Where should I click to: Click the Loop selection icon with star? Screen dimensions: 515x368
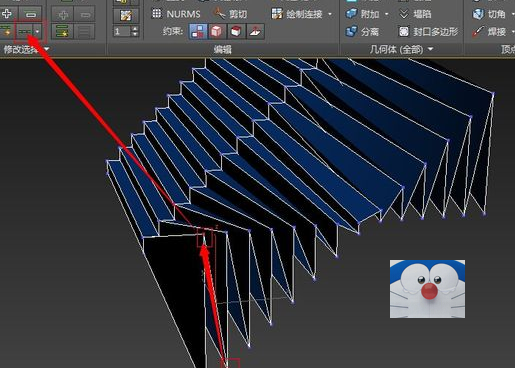tap(7, 32)
